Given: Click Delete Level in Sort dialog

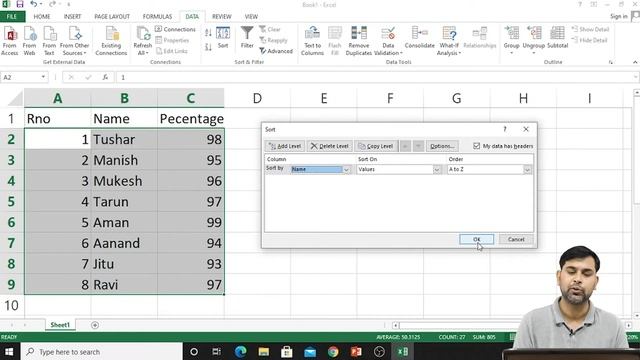Looking at the screenshot, I should [329, 146].
